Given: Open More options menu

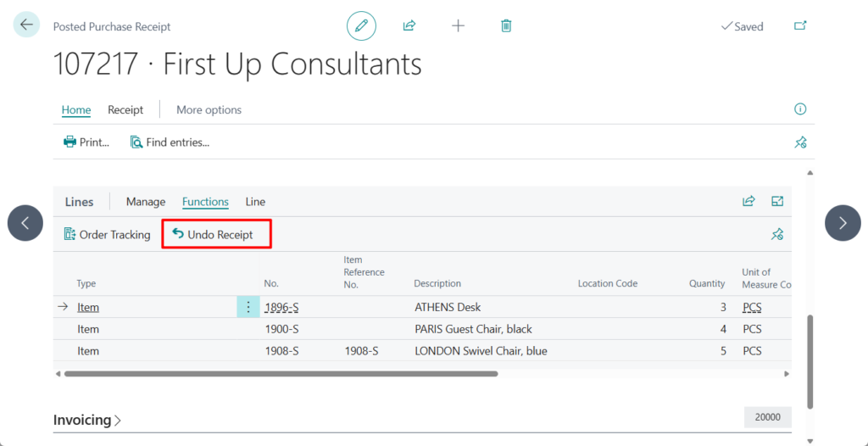Looking at the screenshot, I should coord(209,110).
